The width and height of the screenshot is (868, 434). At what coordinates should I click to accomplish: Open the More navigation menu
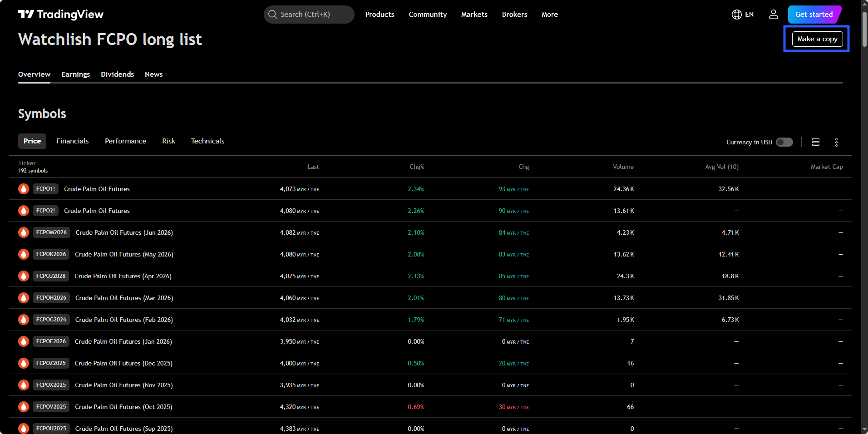(x=549, y=15)
